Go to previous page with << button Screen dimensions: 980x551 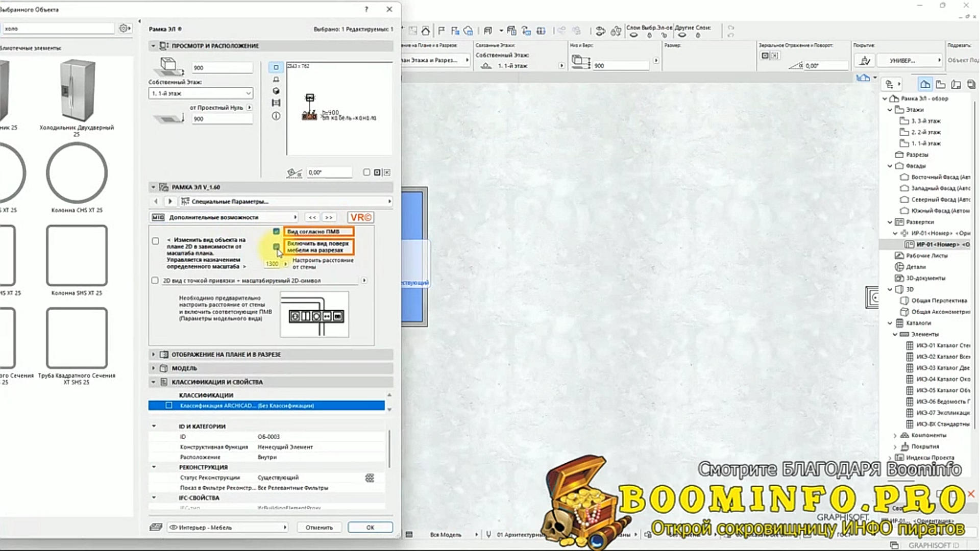pyautogui.click(x=312, y=217)
